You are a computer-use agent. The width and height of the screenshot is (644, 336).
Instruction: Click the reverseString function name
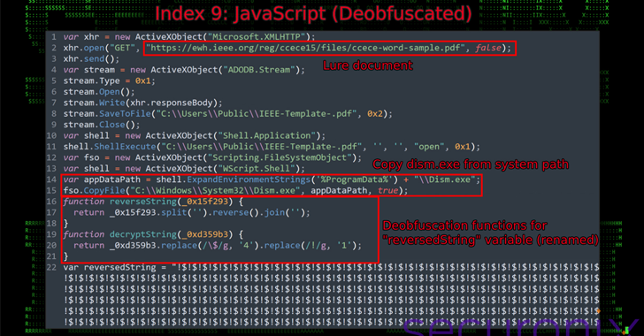point(143,202)
